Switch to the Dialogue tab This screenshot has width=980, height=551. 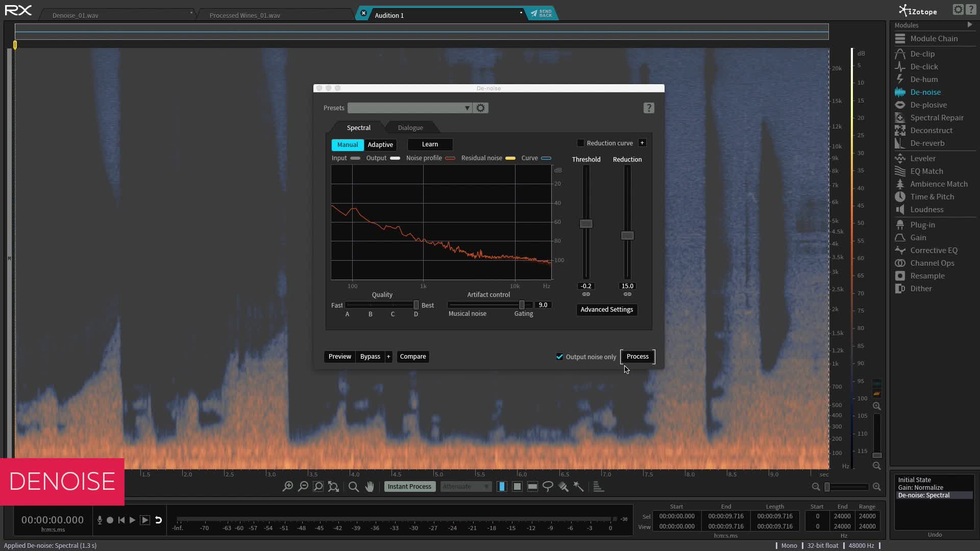(x=410, y=128)
